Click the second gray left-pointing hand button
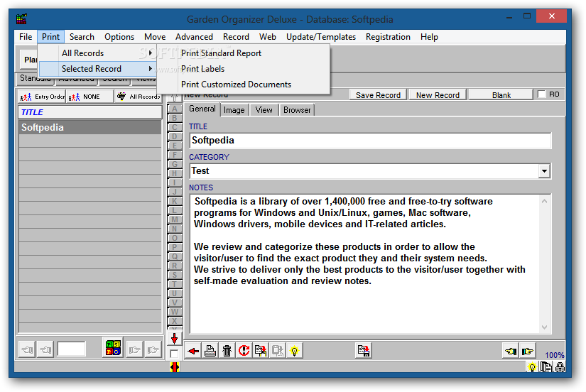 coord(45,350)
